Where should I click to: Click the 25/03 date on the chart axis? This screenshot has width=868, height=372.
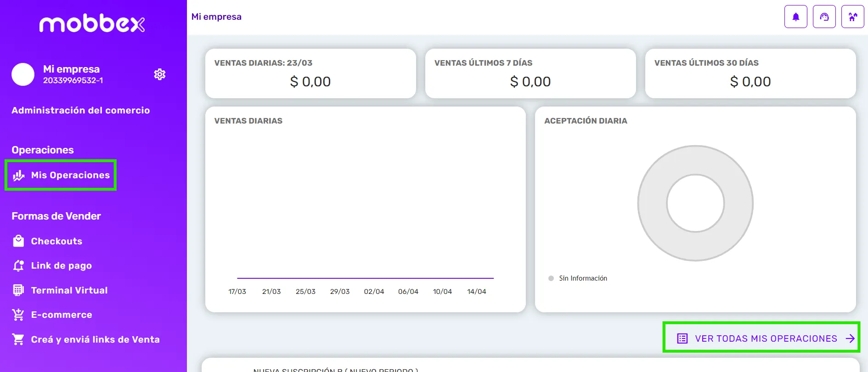[305, 292]
